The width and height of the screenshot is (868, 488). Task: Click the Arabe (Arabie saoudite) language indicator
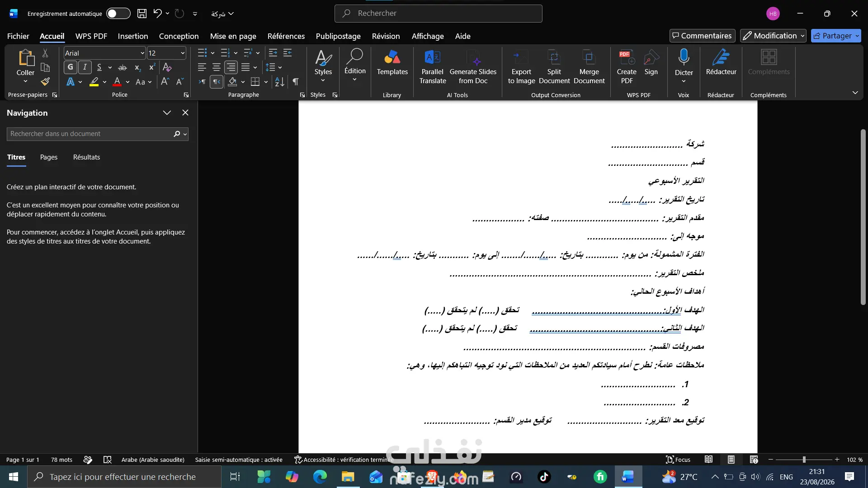tap(153, 460)
